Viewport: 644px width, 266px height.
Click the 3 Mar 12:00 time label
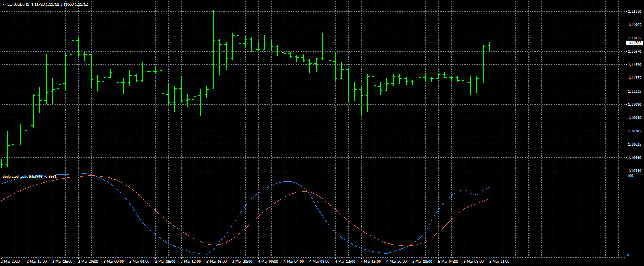pyautogui.click(x=191, y=262)
